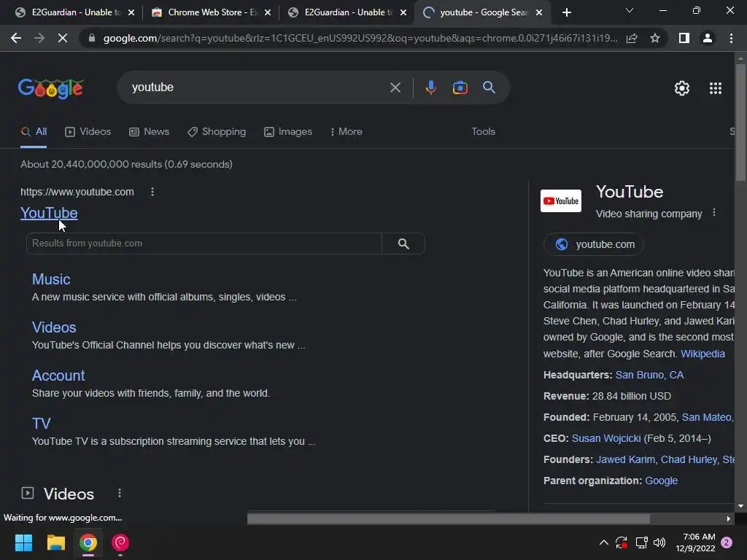Search by voice microphone icon
The height and width of the screenshot is (560, 747).
click(x=430, y=87)
